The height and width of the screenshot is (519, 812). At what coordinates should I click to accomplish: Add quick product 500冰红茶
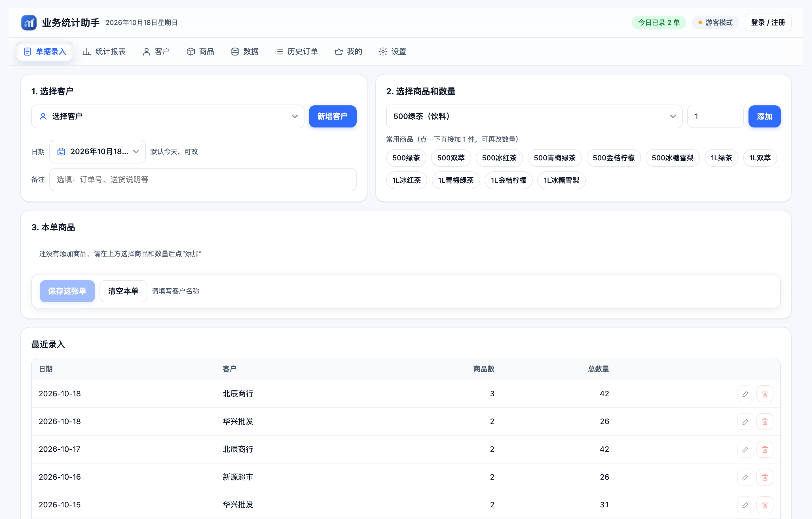coord(499,158)
